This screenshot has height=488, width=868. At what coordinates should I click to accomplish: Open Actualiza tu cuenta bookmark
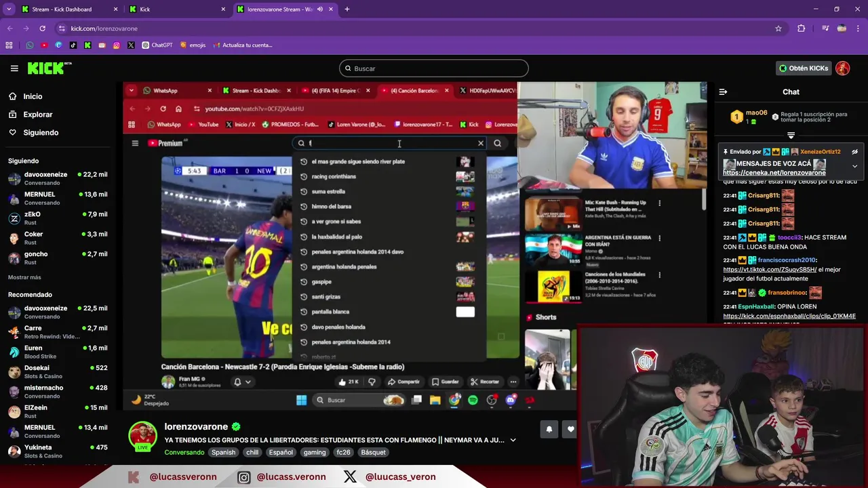coord(242,45)
